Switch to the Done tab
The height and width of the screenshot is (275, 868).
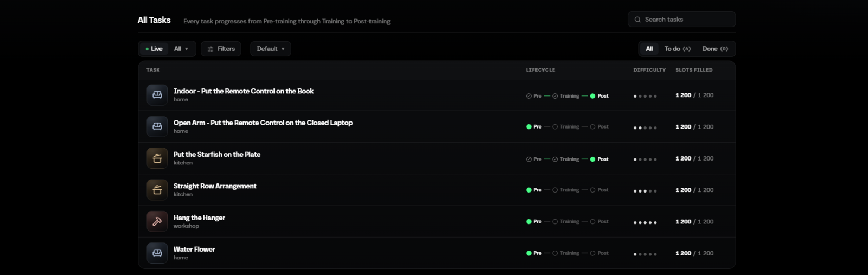click(715, 49)
